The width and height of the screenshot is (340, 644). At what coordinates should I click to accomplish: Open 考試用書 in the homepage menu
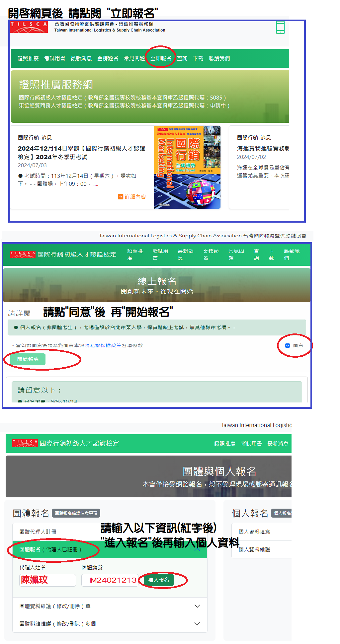coord(55,58)
